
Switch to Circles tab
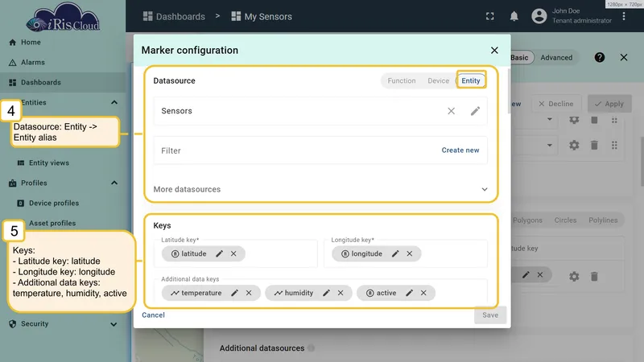[x=565, y=220]
